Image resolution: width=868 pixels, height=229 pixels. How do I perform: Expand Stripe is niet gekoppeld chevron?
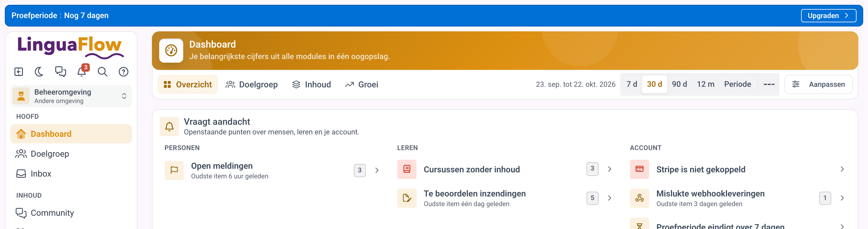(842, 169)
